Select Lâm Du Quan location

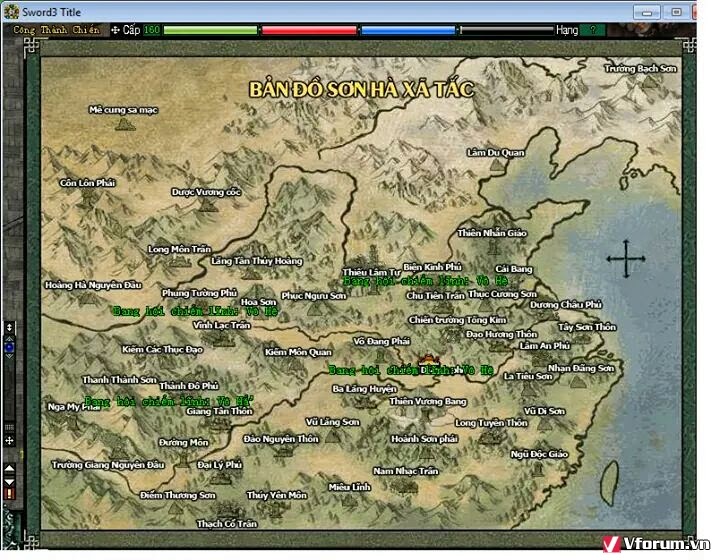pos(495,152)
